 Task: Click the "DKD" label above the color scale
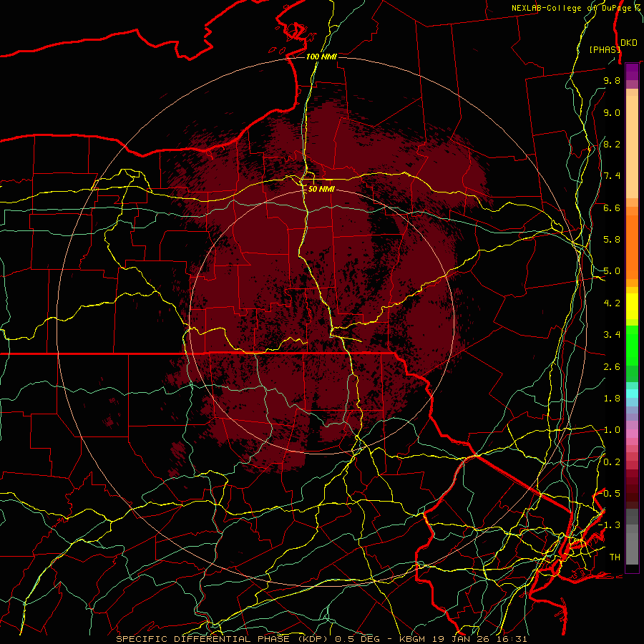tap(629, 43)
